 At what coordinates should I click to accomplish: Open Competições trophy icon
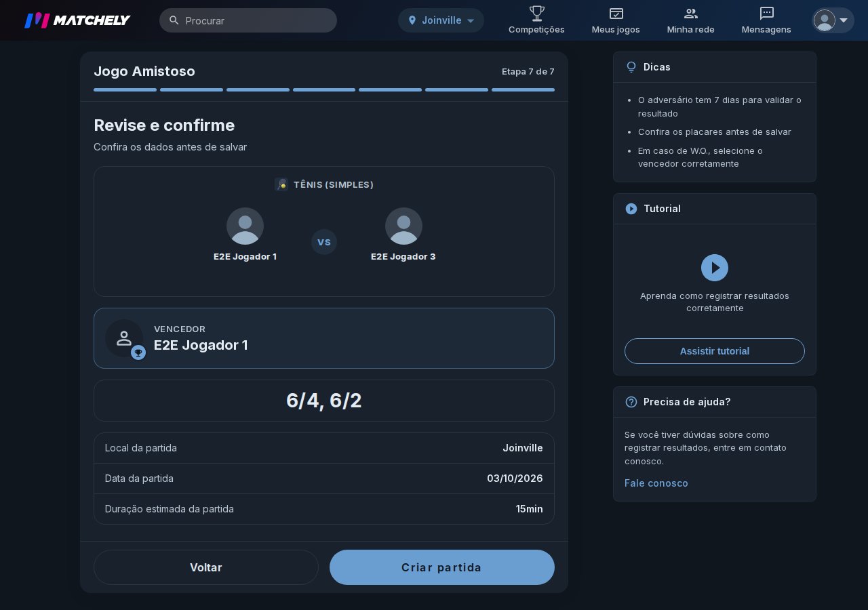(x=536, y=13)
